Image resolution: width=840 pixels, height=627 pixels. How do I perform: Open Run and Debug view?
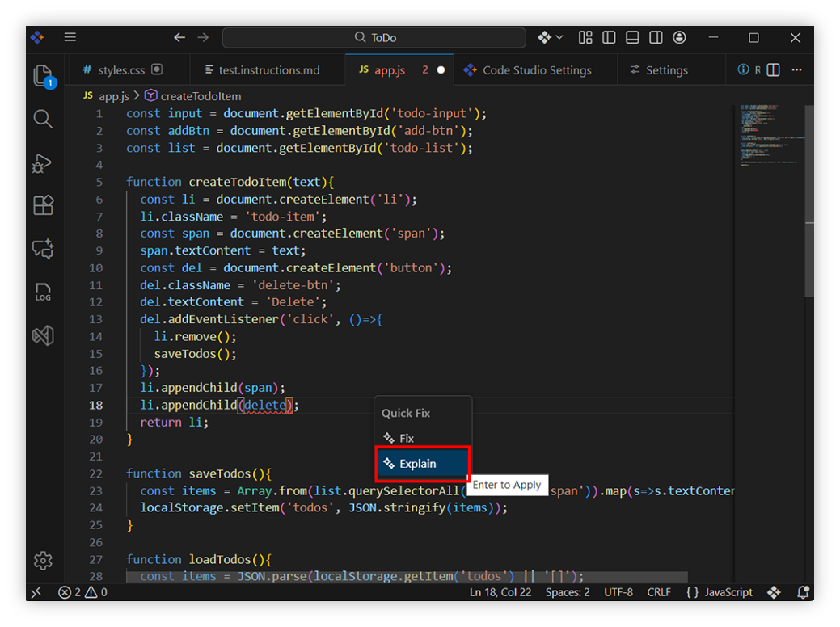[43, 163]
